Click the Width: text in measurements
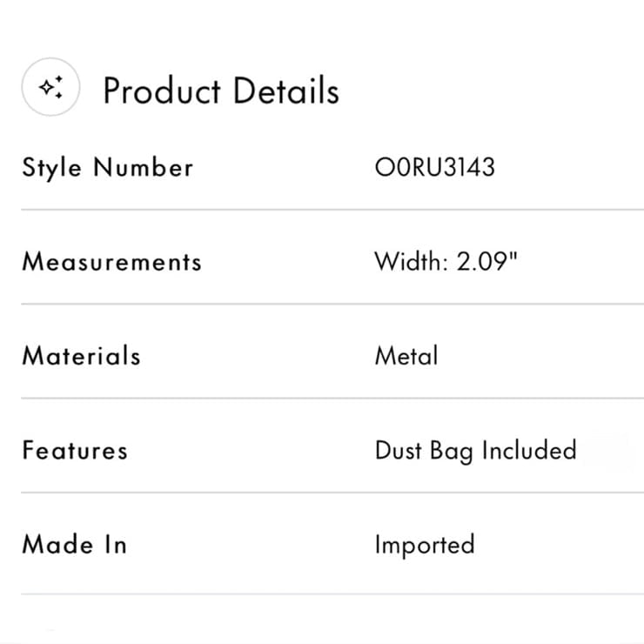This screenshot has width=644, height=644. (x=411, y=262)
